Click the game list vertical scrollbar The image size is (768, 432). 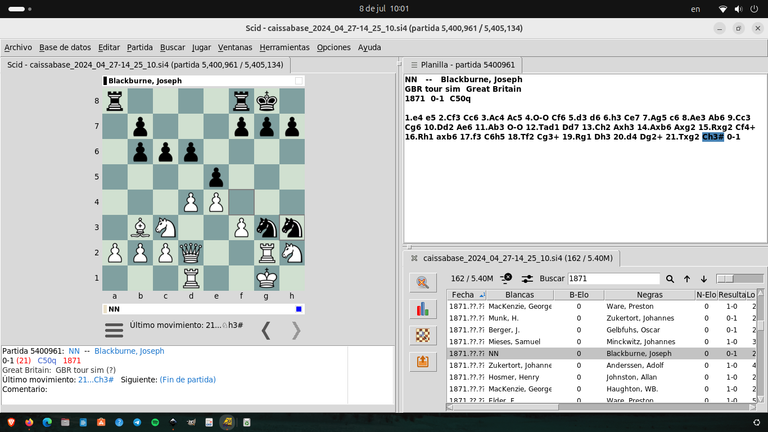click(760, 346)
